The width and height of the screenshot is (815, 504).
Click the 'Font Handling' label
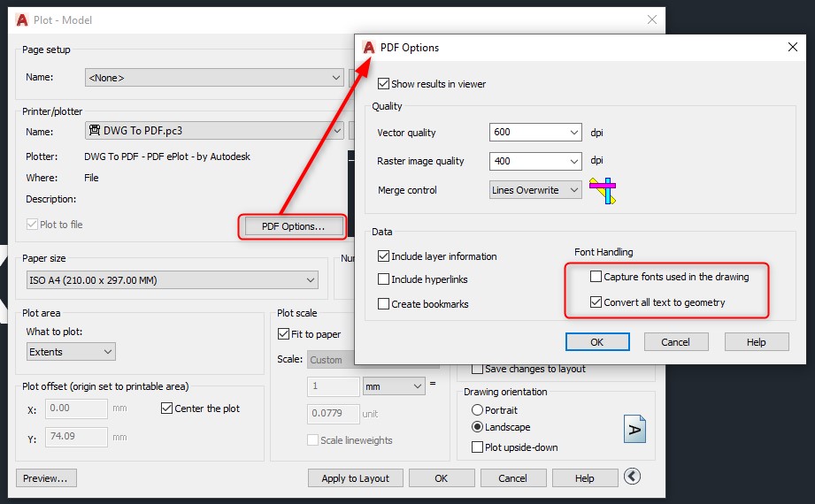pyautogui.click(x=604, y=252)
